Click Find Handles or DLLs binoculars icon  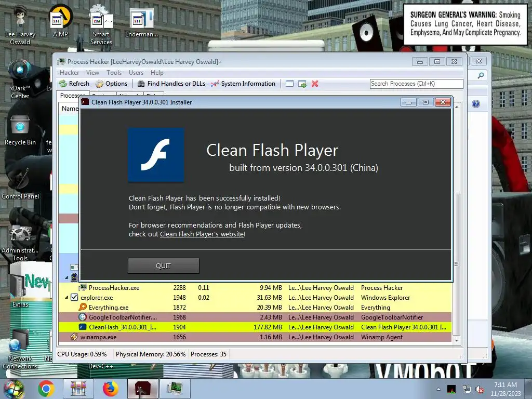tap(141, 84)
